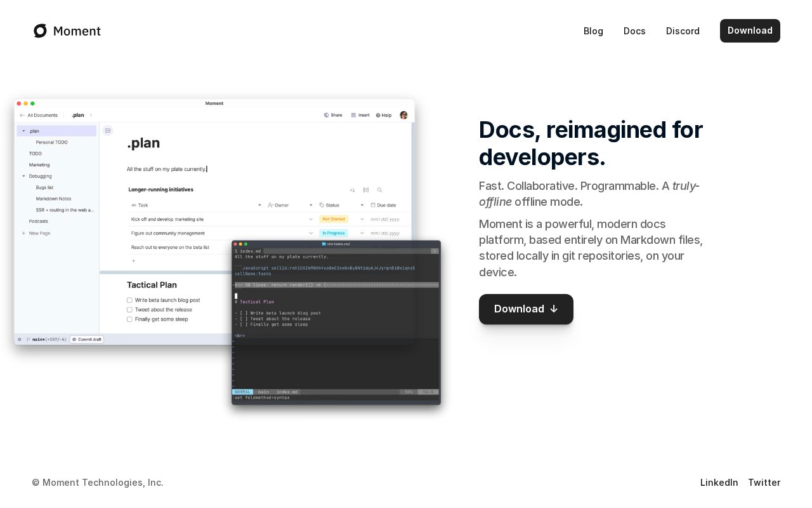
Task: Collapse the Debugging tree item arrow
Action: tap(23, 176)
